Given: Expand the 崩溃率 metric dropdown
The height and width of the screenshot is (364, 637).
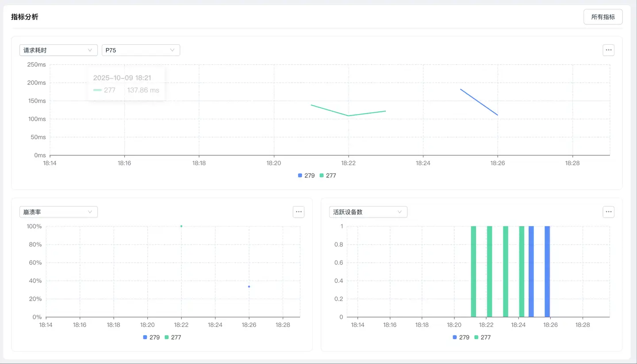Looking at the screenshot, I should coord(58,212).
